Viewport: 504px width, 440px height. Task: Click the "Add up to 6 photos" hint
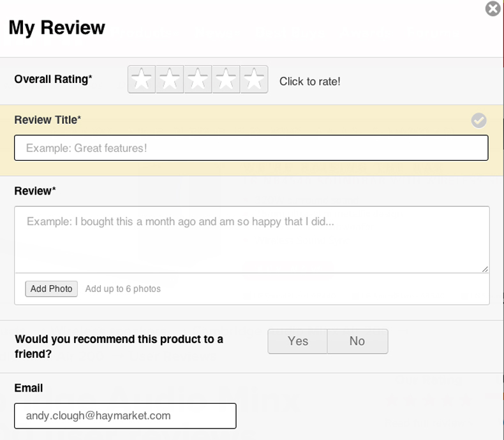pyautogui.click(x=123, y=289)
